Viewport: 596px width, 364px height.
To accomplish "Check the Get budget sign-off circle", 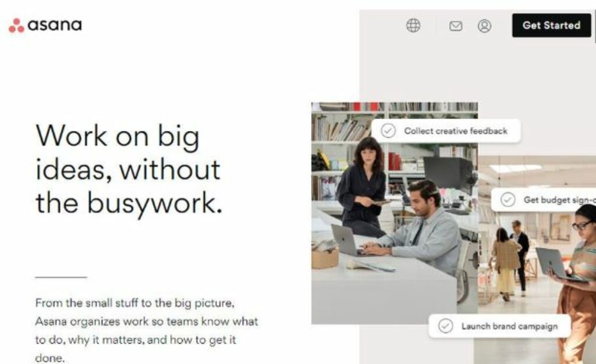I will click(508, 199).
